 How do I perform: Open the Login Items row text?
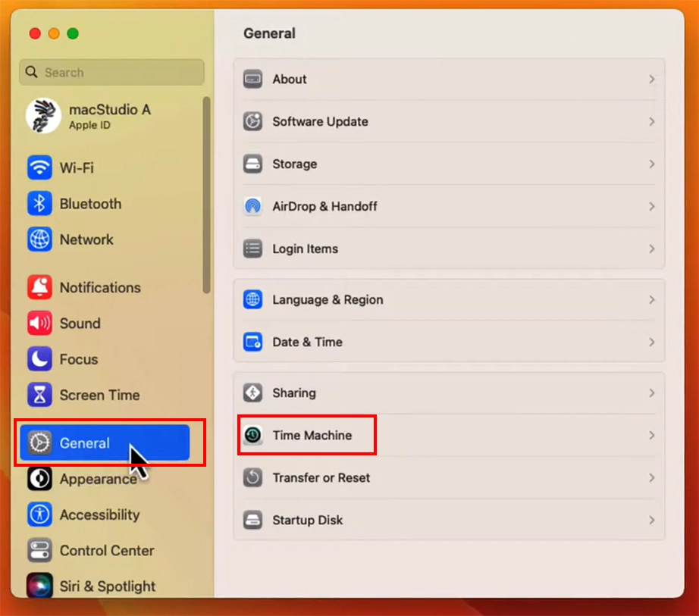(x=305, y=249)
